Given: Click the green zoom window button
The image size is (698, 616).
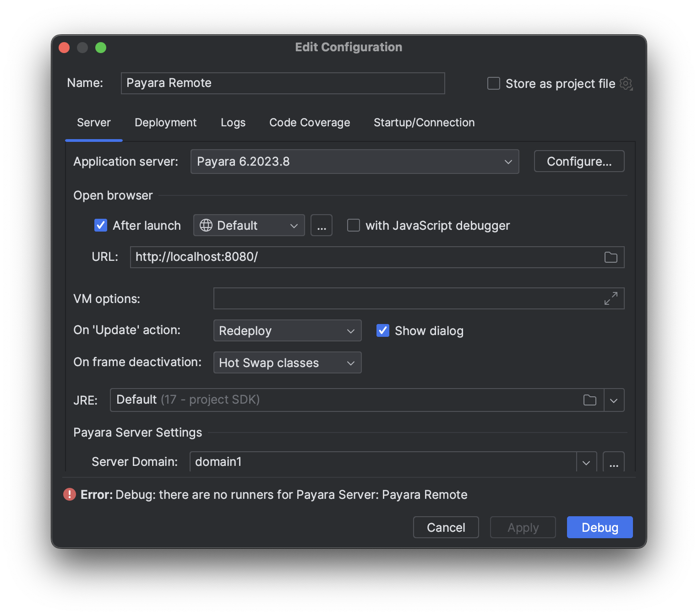Looking at the screenshot, I should pos(101,48).
